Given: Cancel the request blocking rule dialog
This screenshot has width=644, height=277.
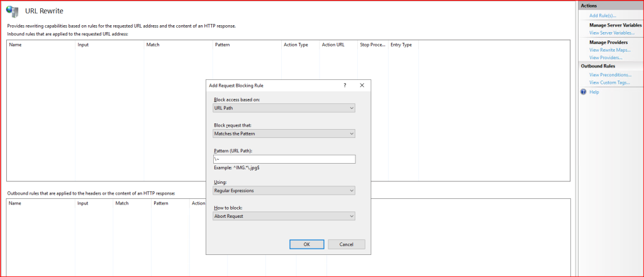Looking at the screenshot, I should coord(346,244).
